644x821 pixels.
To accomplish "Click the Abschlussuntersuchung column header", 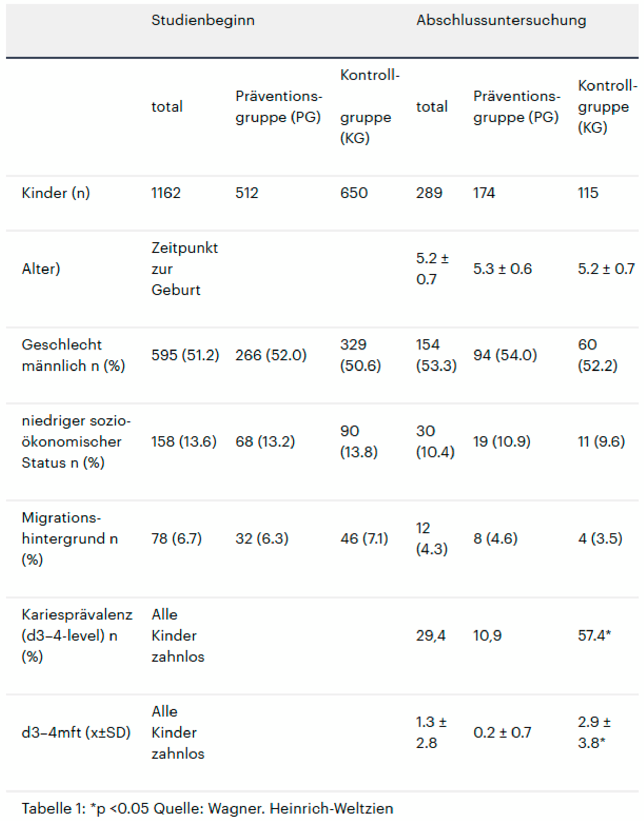I will click(x=501, y=20).
